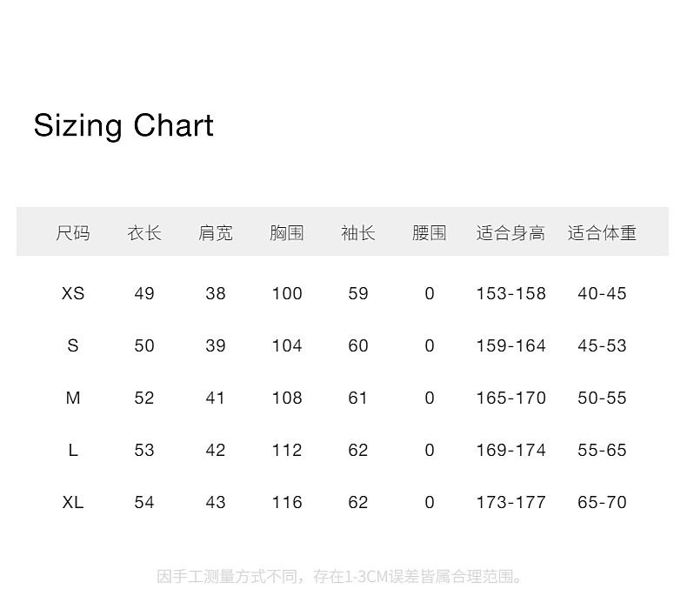Click the 袖长 column header

click(358, 233)
